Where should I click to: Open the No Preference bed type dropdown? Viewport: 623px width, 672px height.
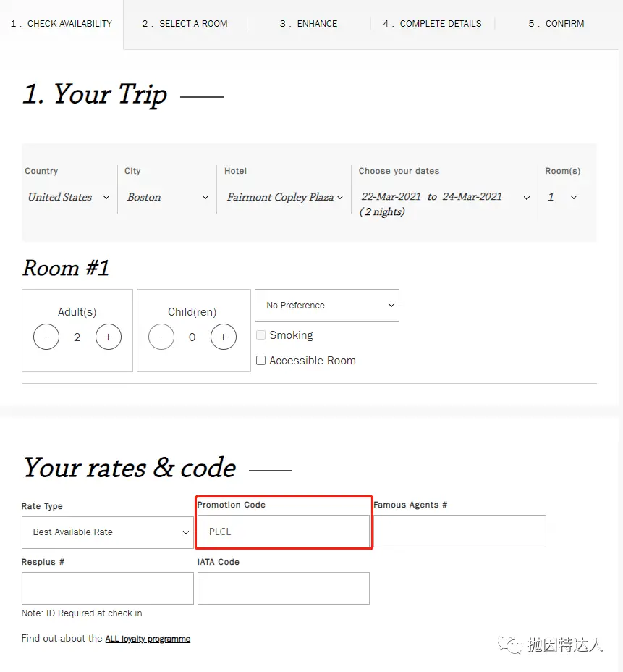coord(326,306)
